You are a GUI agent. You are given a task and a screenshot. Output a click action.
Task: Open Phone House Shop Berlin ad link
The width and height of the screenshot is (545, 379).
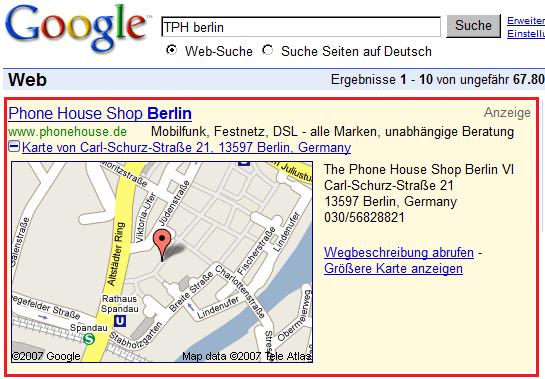pyautogui.click(x=100, y=113)
